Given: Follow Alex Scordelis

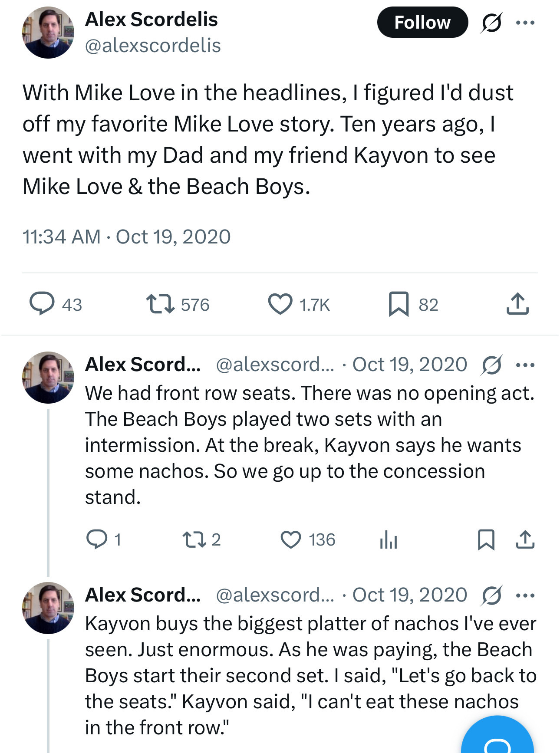Looking at the screenshot, I should pos(422,22).
